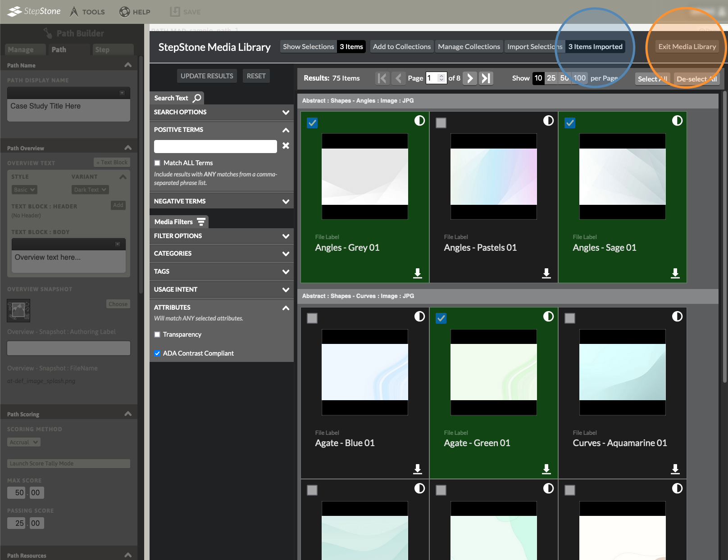The height and width of the screenshot is (560, 728).
Task: Uncheck ADA Contrast Compliant
Action: [x=157, y=353]
